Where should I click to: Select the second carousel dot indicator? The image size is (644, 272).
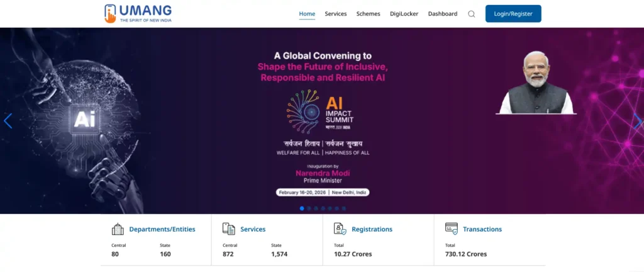pyautogui.click(x=309, y=208)
